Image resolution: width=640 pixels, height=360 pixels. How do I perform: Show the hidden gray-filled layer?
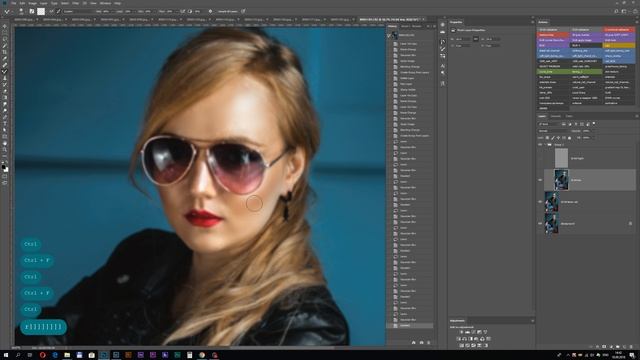click(540, 158)
